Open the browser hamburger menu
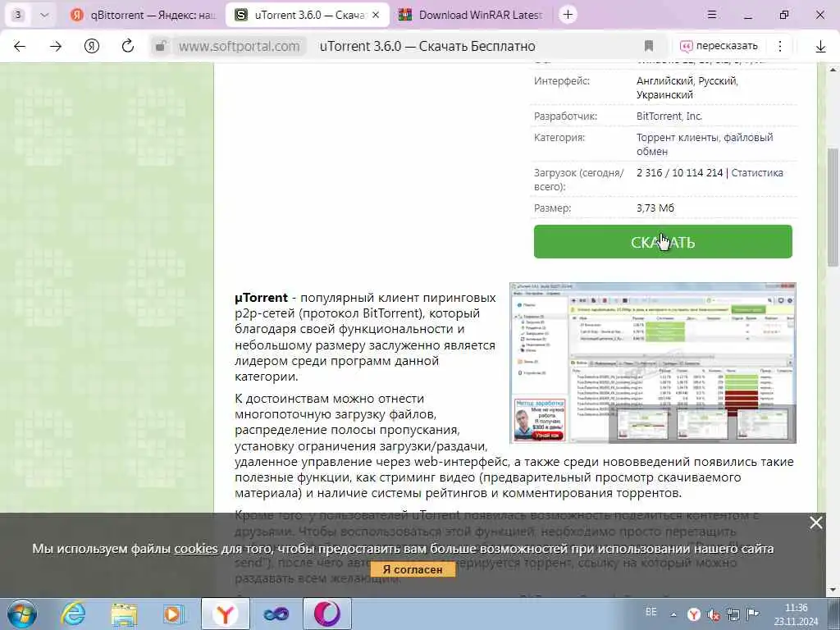The width and height of the screenshot is (840, 630). 712,15
